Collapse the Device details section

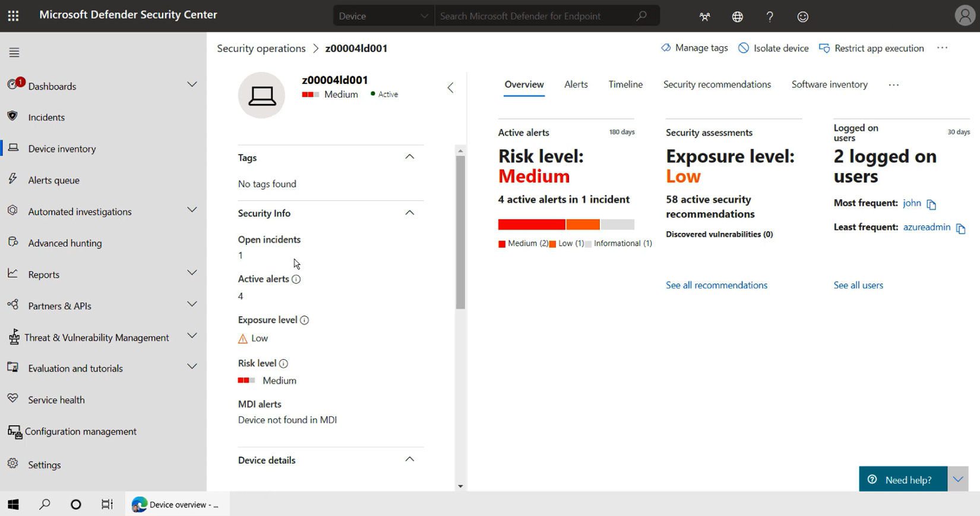coord(410,460)
